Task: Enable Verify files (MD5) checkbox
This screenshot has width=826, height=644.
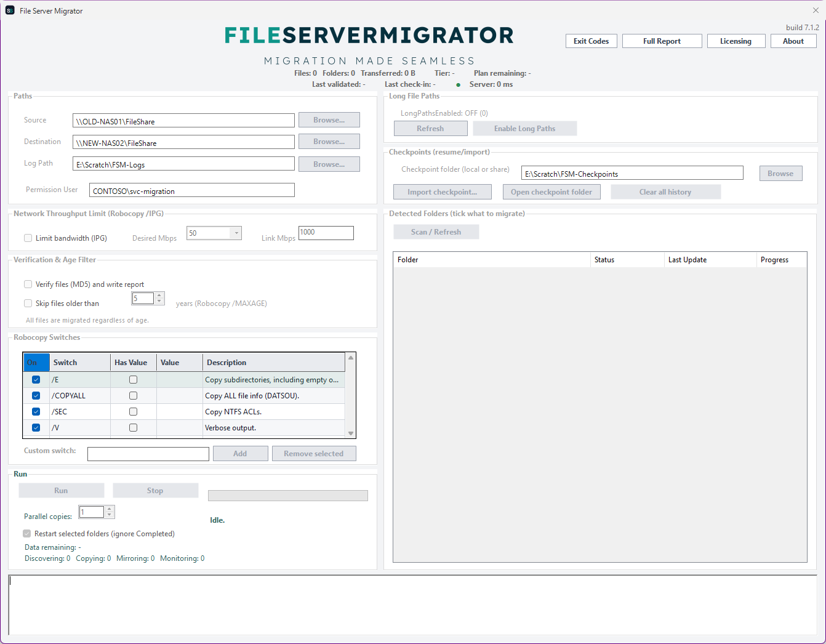Action: [x=28, y=284]
